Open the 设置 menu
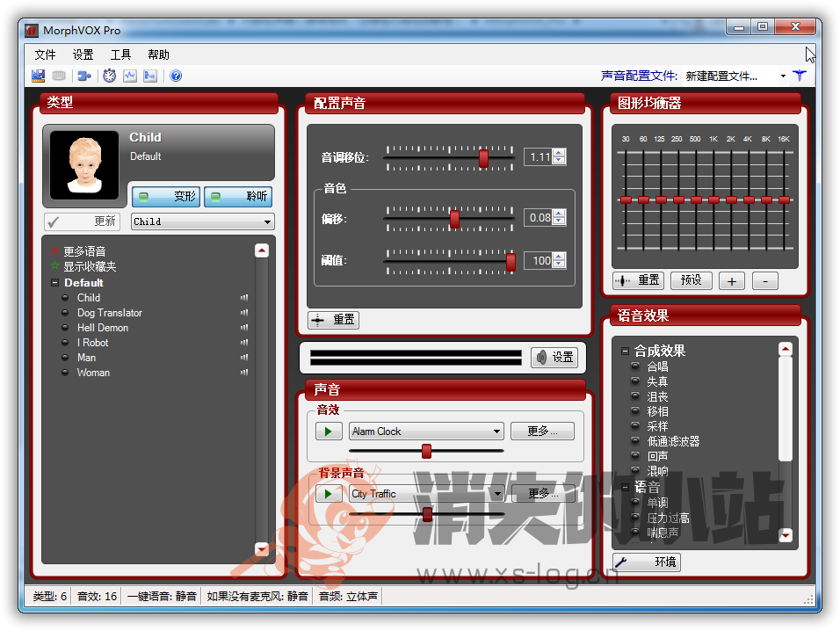Image resolution: width=840 pixels, height=631 pixels. pos(83,54)
